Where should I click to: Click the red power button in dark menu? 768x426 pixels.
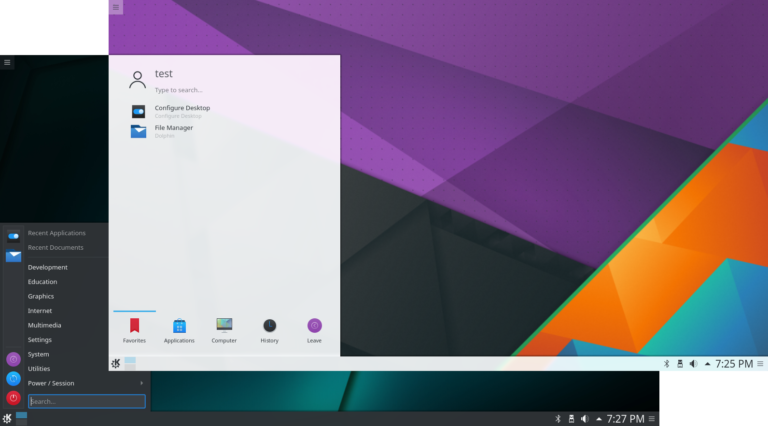click(13, 397)
